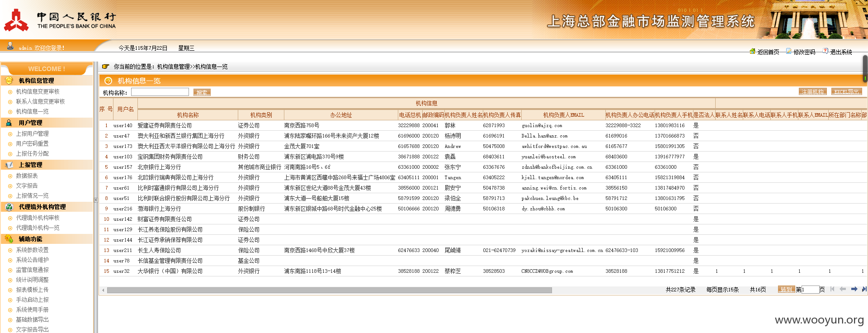The image size is (868, 333).
Task: Click the 修改密码 link
Action: (804, 52)
